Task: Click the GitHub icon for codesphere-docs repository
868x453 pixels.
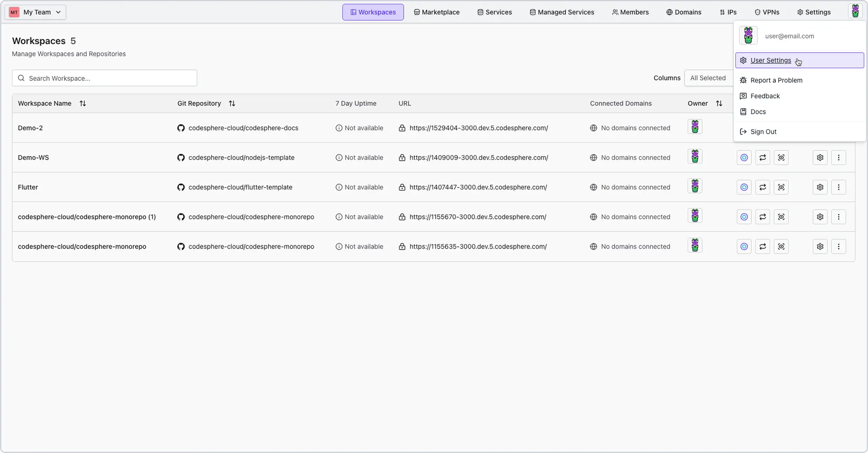Action: (181, 128)
